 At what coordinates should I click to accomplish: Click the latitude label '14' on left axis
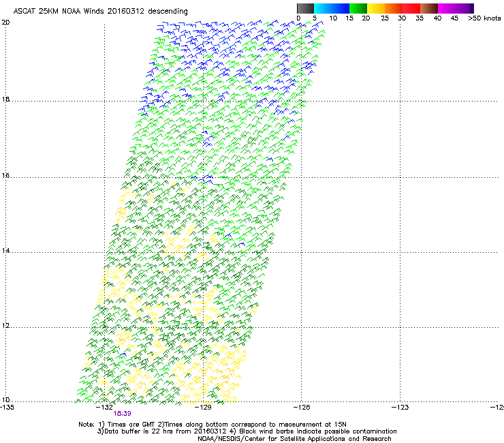click(x=5, y=250)
